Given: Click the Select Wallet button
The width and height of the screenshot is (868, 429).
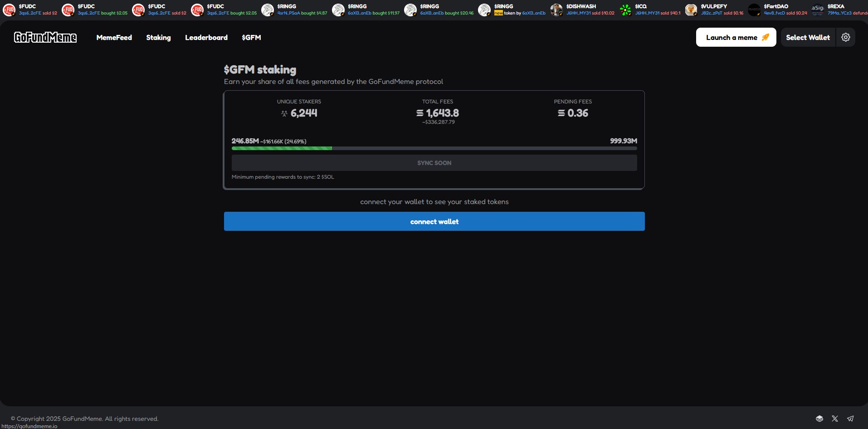Looking at the screenshot, I should click(808, 38).
